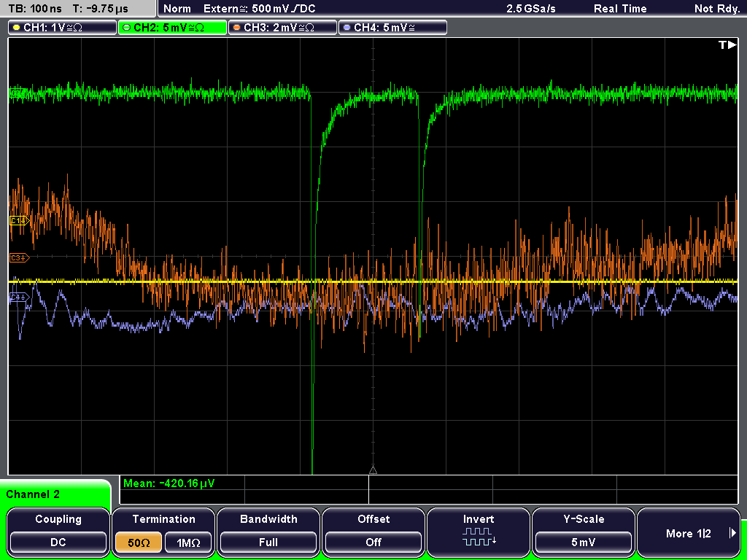Click the C4 ground level marker
This screenshot has width=747, height=560.
tap(19, 297)
